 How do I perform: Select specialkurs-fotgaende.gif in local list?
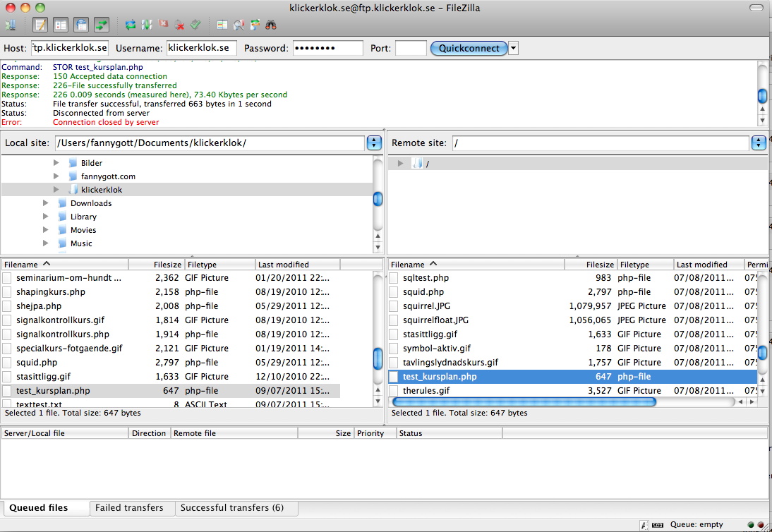pos(170,349)
